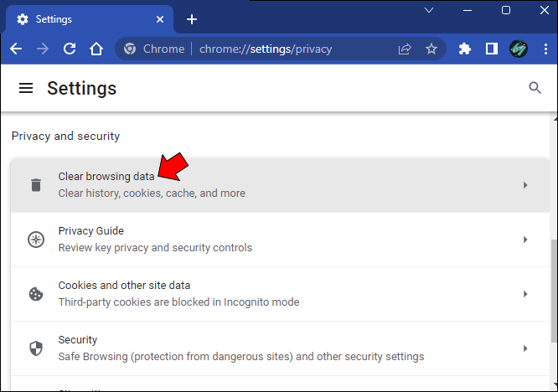558x392 pixels.
Task: Open the Settings hamburger menu
Action: [x=26, y=88]
